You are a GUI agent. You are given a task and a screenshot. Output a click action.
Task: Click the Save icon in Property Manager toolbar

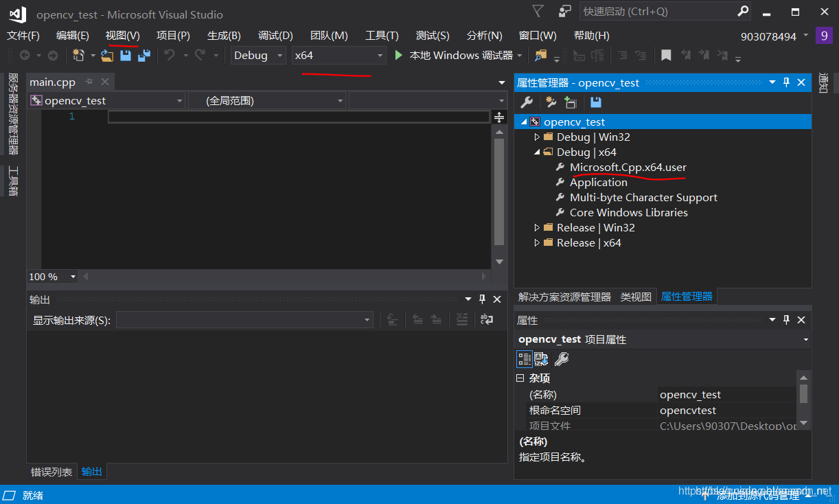(596, 102)
